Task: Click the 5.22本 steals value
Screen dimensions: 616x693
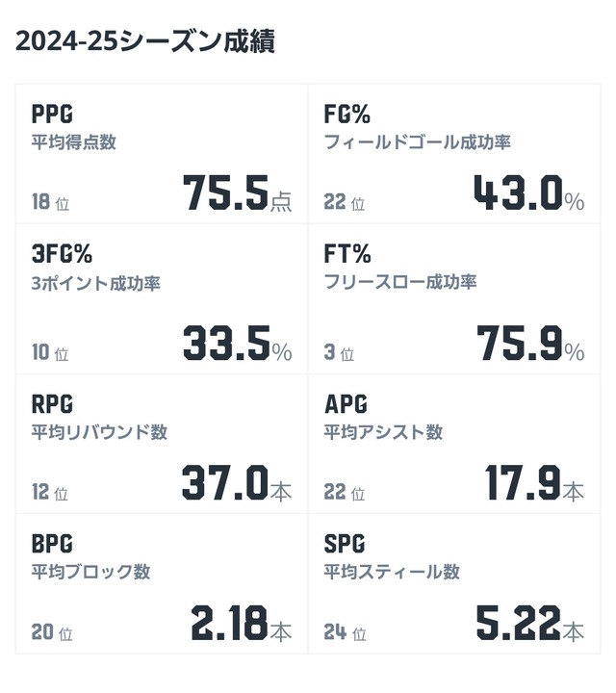Action: pos(530,623)
